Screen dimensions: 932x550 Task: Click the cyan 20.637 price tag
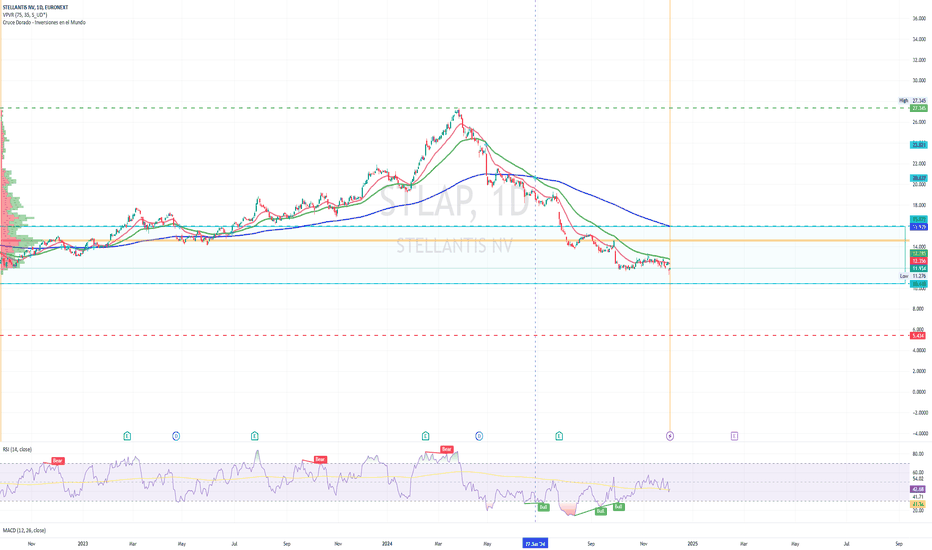click(919, 178)
